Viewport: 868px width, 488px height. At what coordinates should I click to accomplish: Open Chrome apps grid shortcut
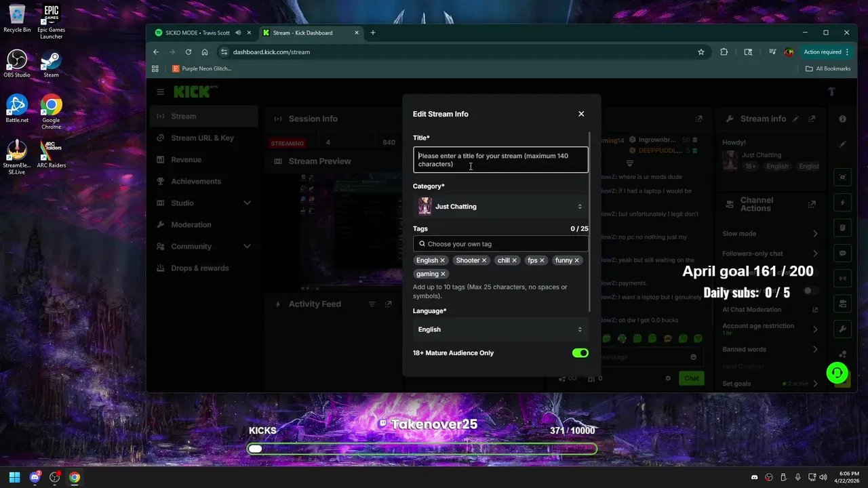(x=155, y=68)
